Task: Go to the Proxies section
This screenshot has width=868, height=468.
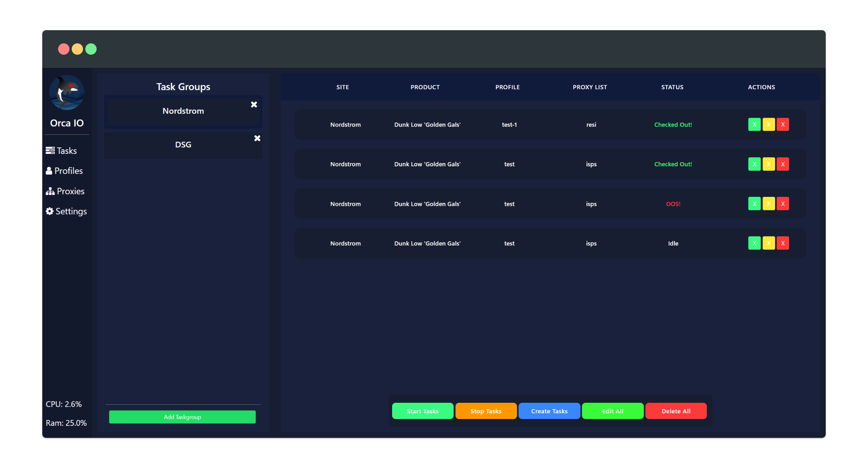Action: 65,191
